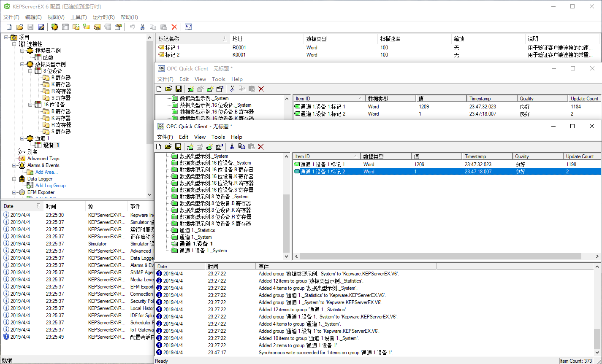Viewport: 602px width, 364px height.
Task: Collapse the 项目 root tree node
Action: (6, 37)
